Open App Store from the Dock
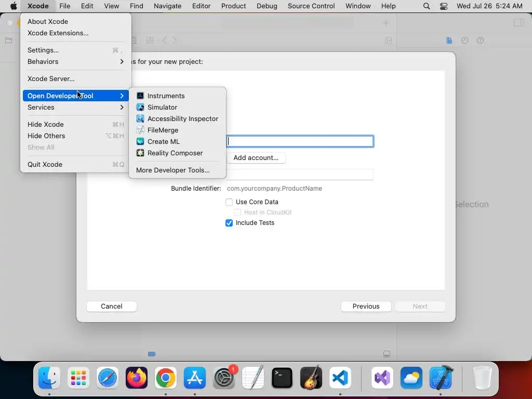This screenshot has height=399, width=532. (x=195, y=378)
